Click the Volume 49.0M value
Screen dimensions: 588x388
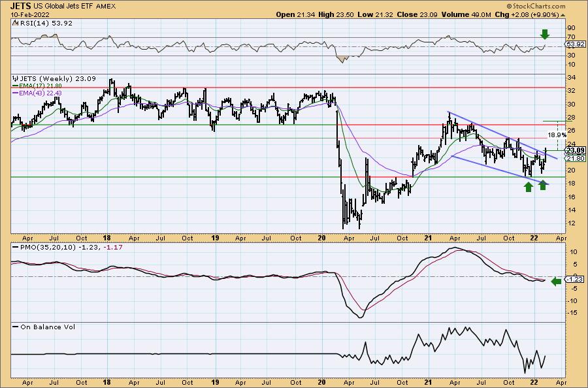pos(466,14)
